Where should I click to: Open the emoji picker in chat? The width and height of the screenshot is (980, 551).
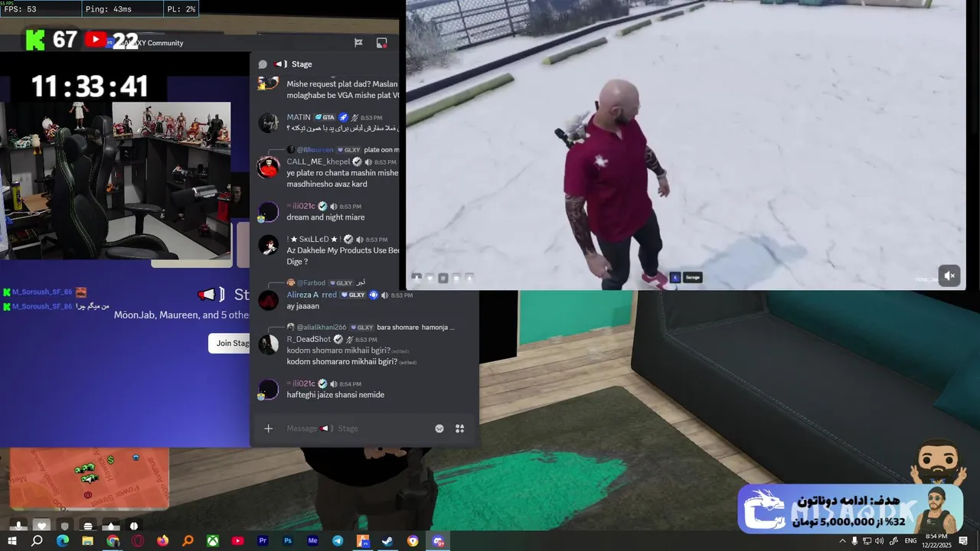pos(439,429)
